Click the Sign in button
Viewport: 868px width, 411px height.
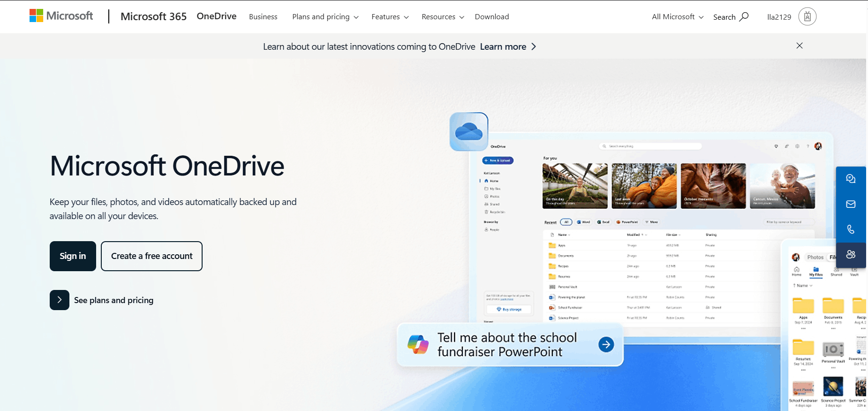click(x=73, y=256)
